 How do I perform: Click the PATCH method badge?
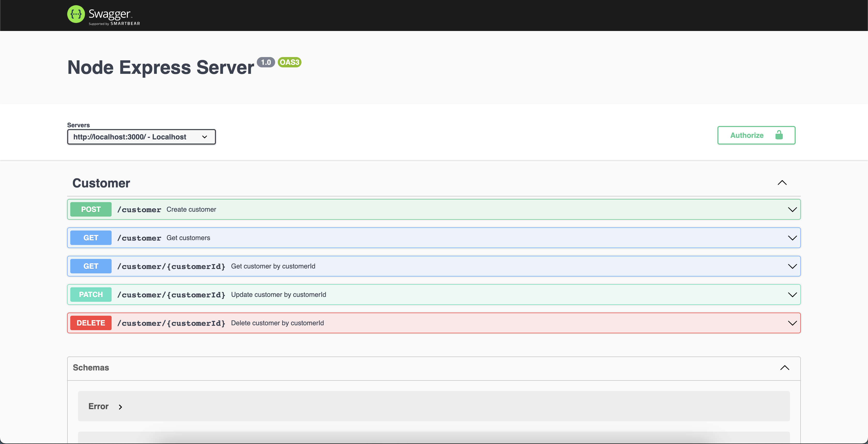coord(91,295)
